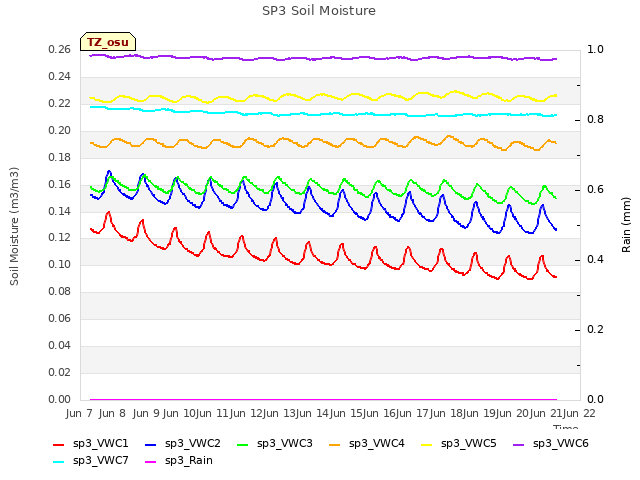This screenshot has width=640, height=480.
Task: Click the 0.00 left axis tick label
Action: pyautogui.click(x=59, y=399)
